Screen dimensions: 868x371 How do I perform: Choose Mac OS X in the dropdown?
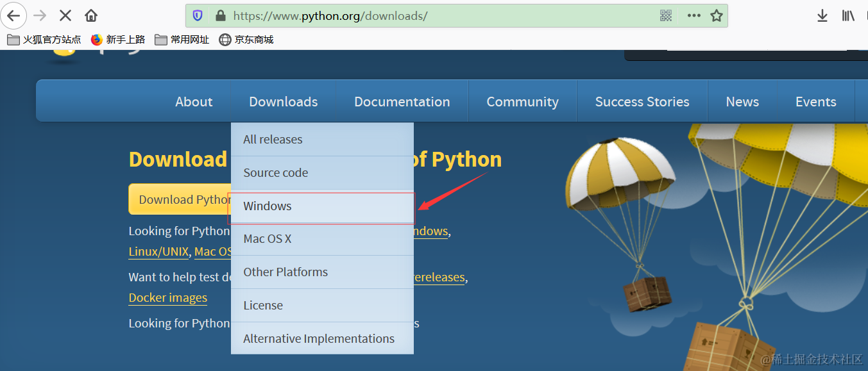tap(322, 239)
